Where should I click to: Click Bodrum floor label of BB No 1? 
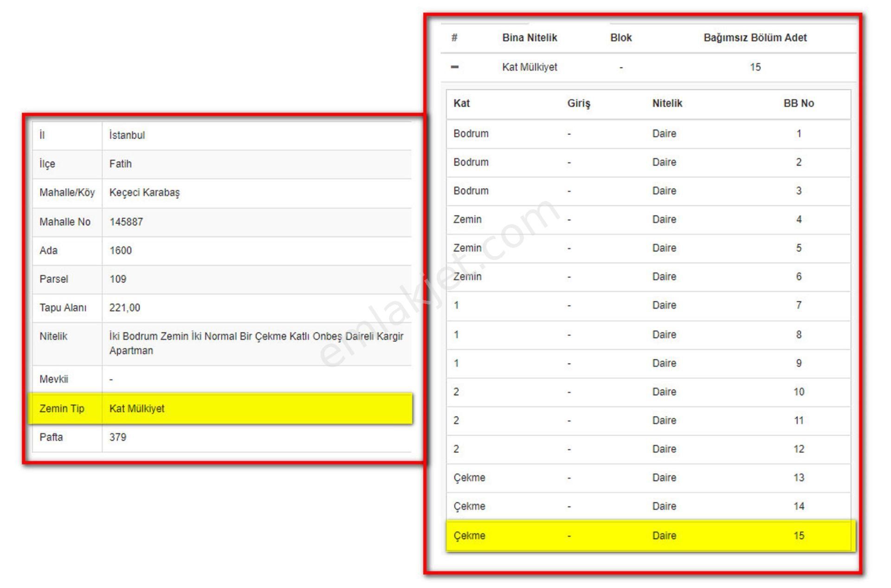tap(471, 134)
